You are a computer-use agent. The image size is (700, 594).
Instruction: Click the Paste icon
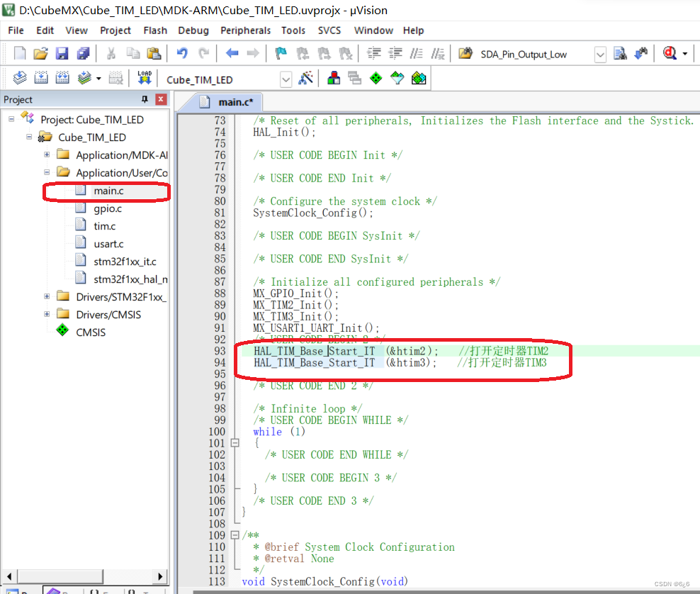click(x=154, y=54)
